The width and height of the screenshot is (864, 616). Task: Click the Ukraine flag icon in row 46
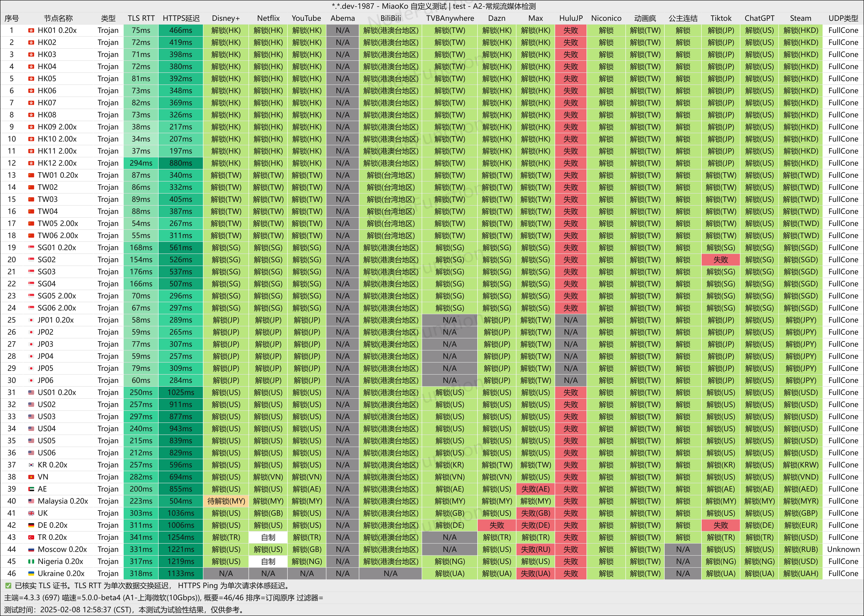click(31, 574)
